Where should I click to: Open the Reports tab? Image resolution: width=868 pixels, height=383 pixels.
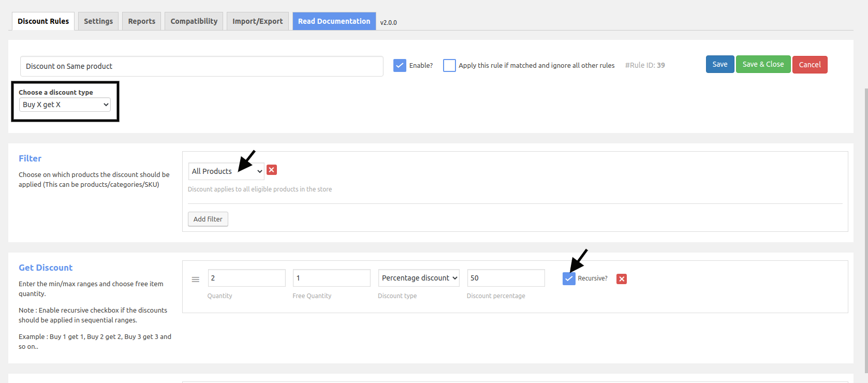[x=142, y=21]
